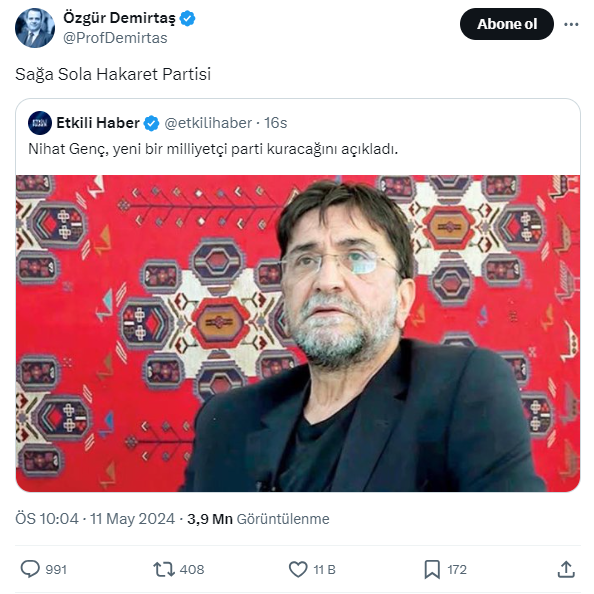Image resolution: width=594 pixels, height=594 pixels.
Task: Click the 11 B likes count
Action: tap(324, 569)
